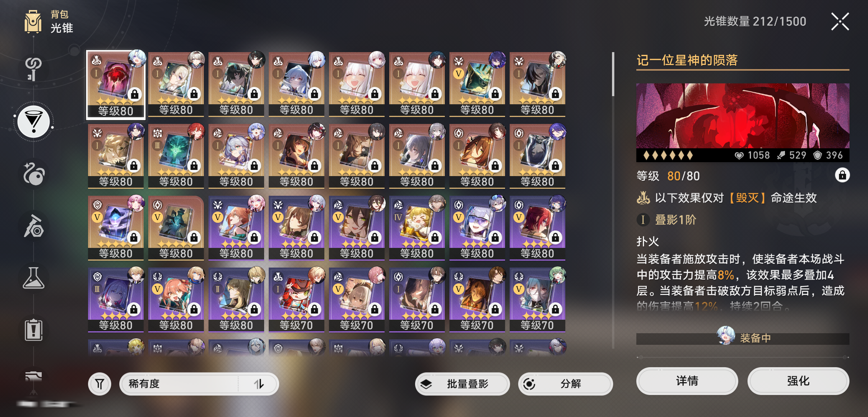Image resolution: width=868 pixels, height=417 pixels.
Task: Click the equipped character avatar beside 装备中
Action: tap(726, 335)
